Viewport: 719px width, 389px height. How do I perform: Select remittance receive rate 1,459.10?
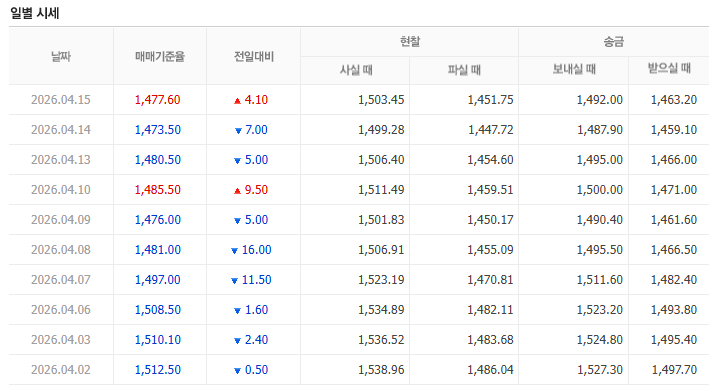click(x=674, y=130)
